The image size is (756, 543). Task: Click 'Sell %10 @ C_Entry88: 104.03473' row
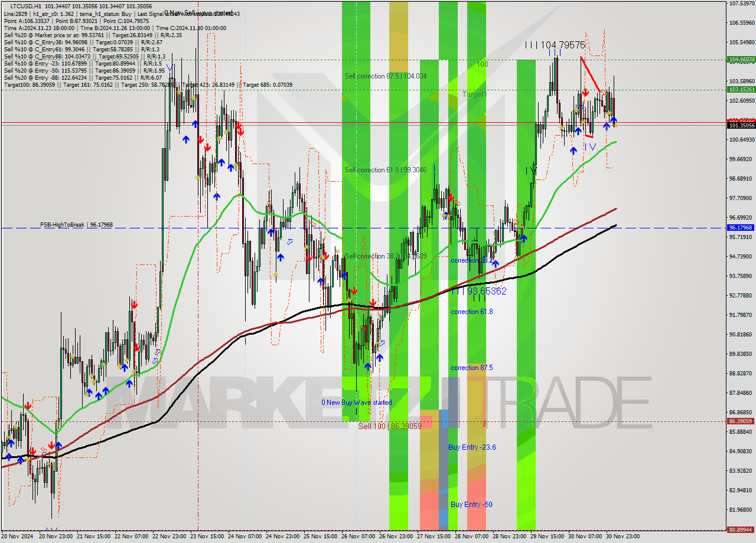84,56
